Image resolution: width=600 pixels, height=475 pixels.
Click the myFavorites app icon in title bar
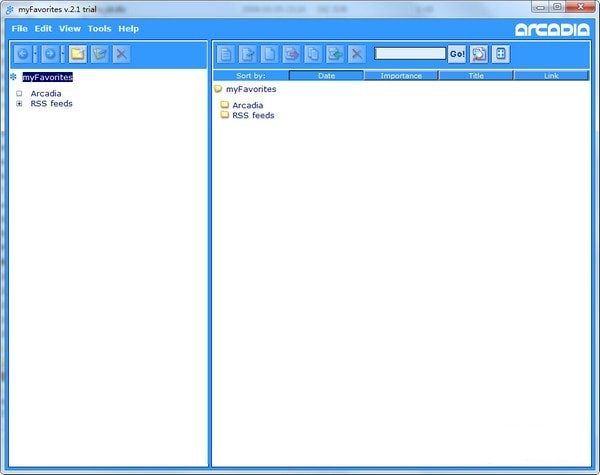pos(10,10)
